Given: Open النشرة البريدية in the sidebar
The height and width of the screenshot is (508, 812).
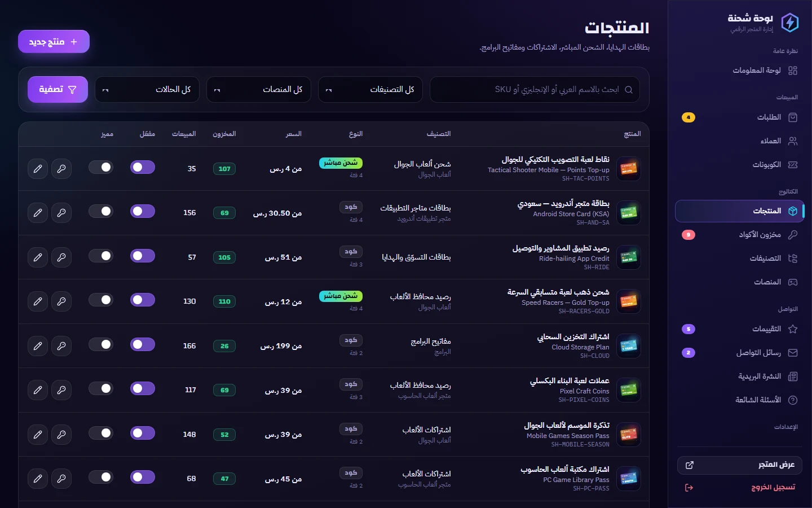Looking at the screenshot, I should point(740,376).
